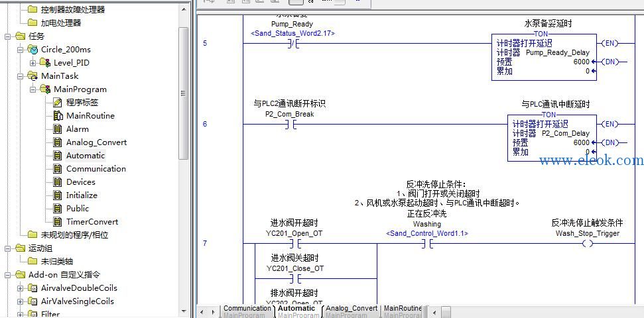Viewport: 644px width, 318px height.
Task: Collapse the 任务 tasks folder
Action: 8,36
